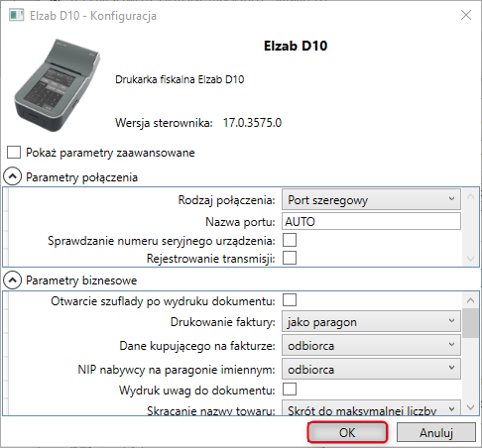This screenshot has width=482, height=448.
Task: Confirm configuration with the OK button
Action: coord(347,432)
